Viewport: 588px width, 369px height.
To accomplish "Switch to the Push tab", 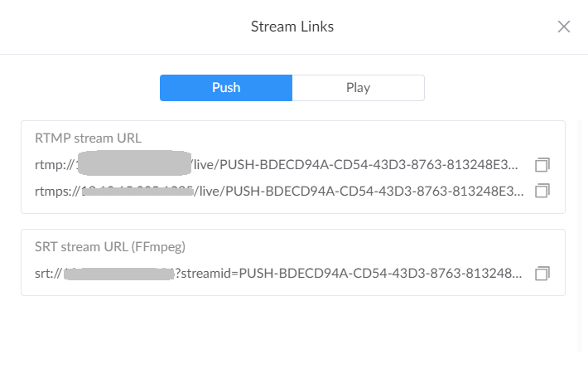I will click(226, 88).
